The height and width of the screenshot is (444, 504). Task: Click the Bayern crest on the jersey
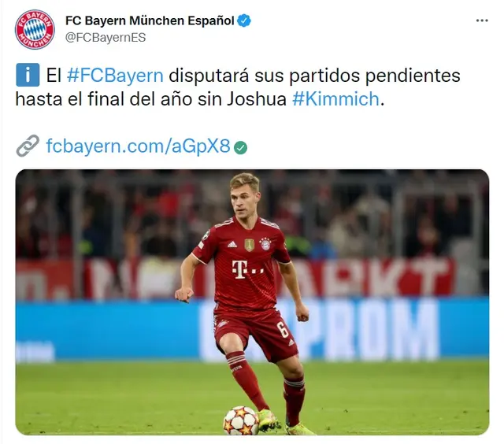click(265, 244)
